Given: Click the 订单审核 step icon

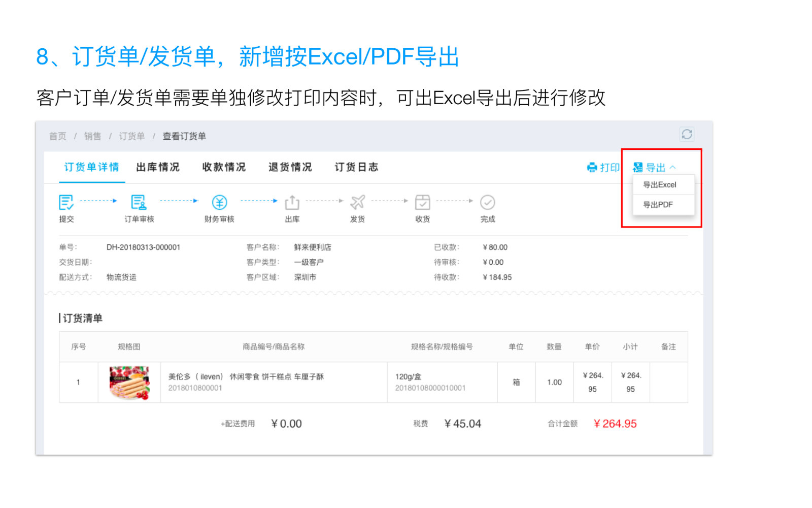Looking at the screenshot, I should click(x=139, y=202).
